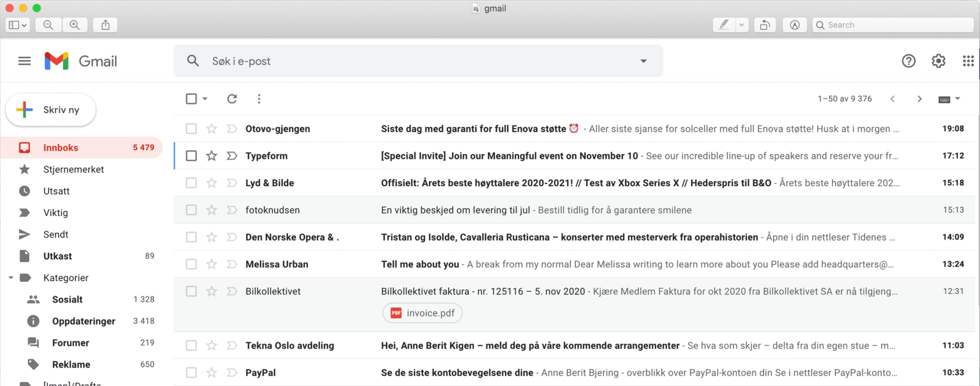
Task: Star the Melissa Urban email
Action: [x=212, y=264]
